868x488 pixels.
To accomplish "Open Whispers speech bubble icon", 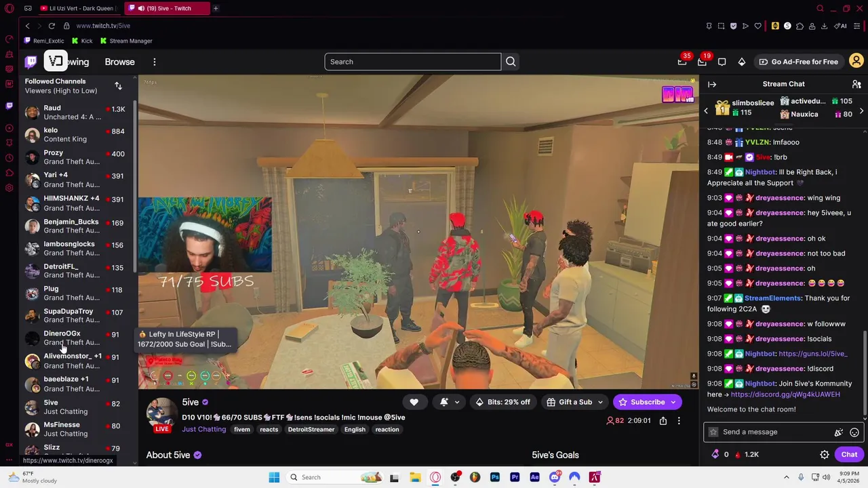I will tap(722, 62).
